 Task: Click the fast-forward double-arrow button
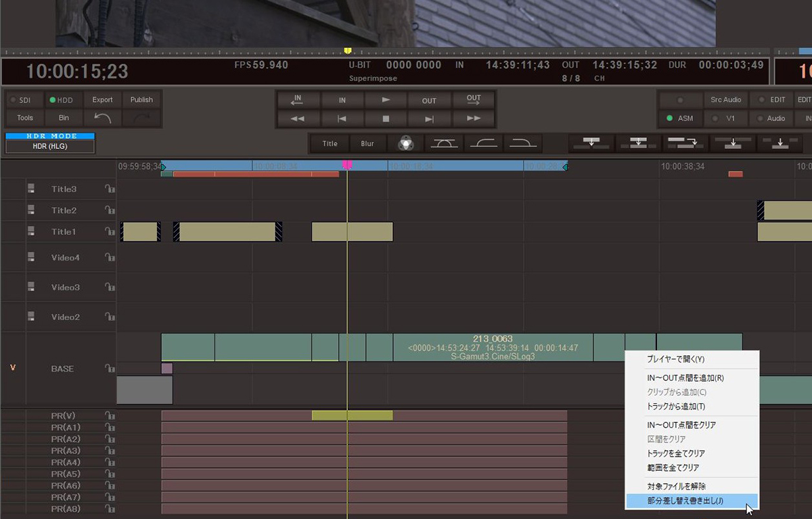[x=474, y=118]
